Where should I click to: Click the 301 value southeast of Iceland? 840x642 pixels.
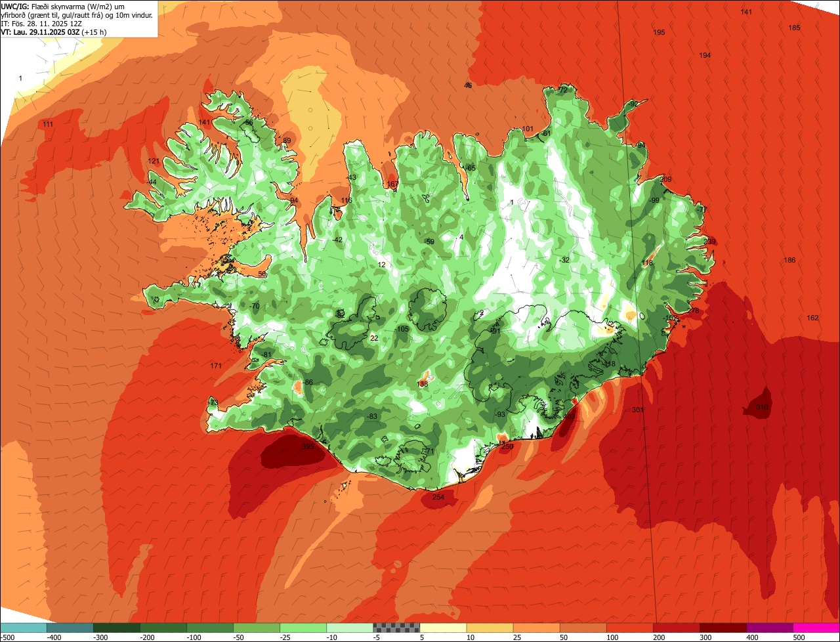click(x=637, y=410)
